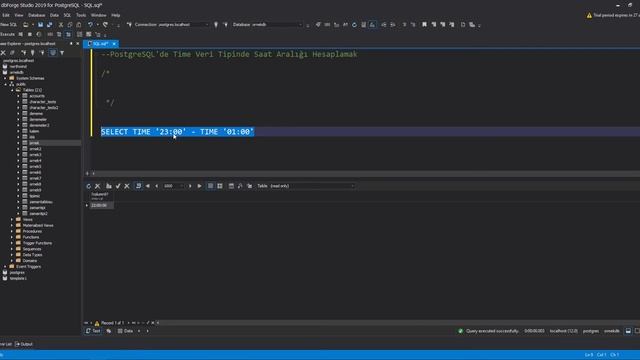Click the page size input field

[173, 186]
